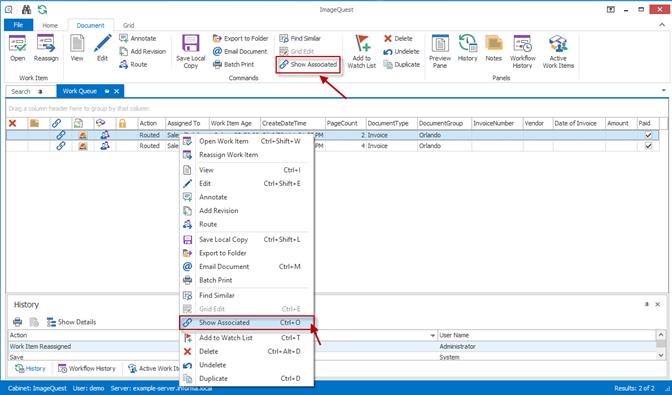This screenshot has width=672, height=395.
Task: Open the tab list dropdown at right edge
Action: click(664, 90)
